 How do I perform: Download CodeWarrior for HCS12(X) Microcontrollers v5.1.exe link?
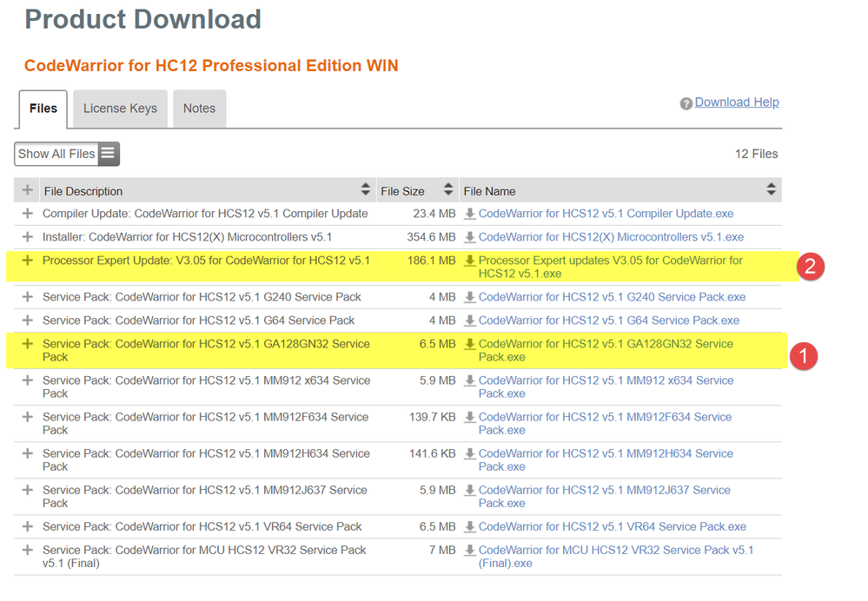[611, 237]
